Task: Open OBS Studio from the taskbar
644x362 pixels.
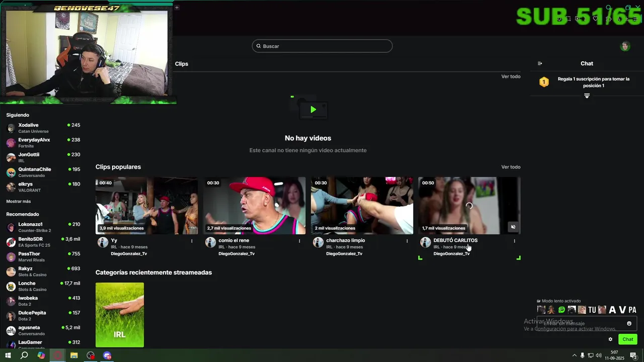Action: (x=91, y=355)
